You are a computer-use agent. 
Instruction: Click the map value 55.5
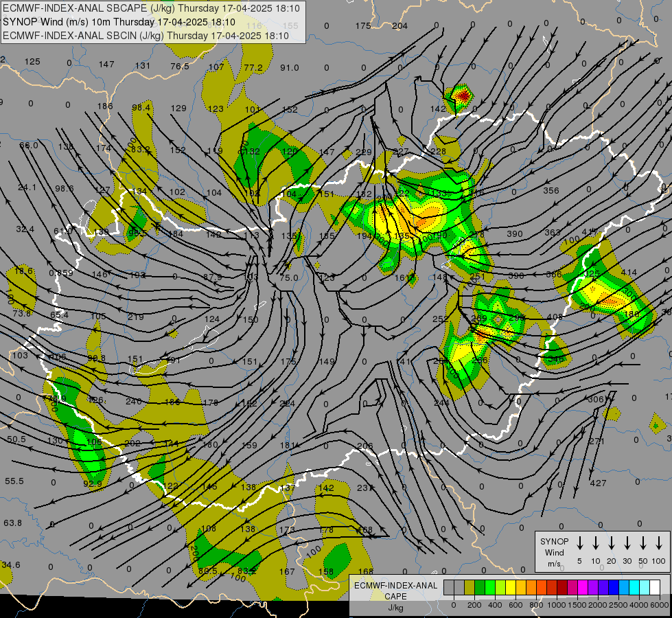tap(14, 481)
